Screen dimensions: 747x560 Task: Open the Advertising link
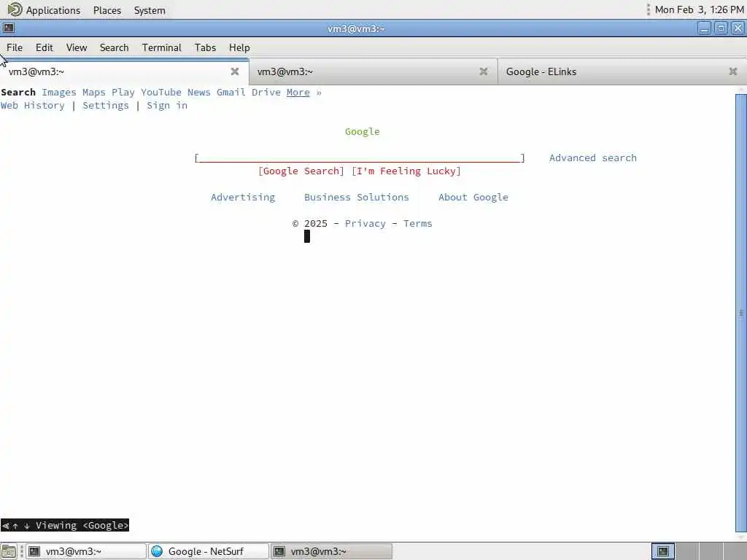(242, 198)
